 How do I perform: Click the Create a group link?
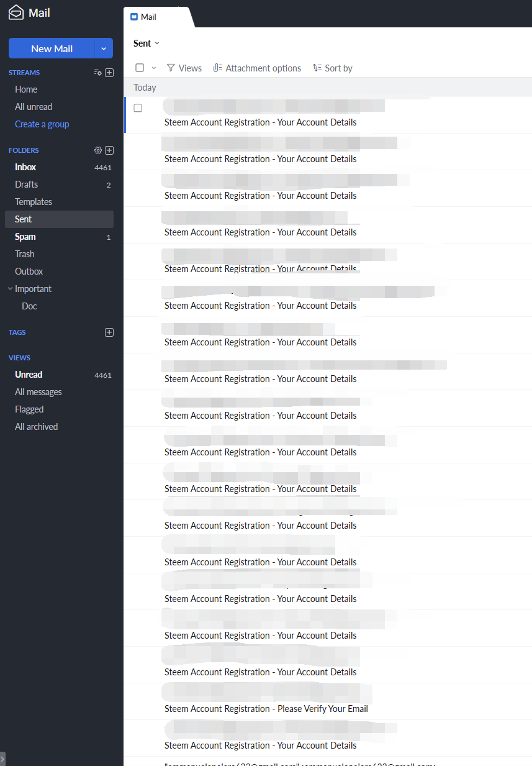click(x=42, y=124)
